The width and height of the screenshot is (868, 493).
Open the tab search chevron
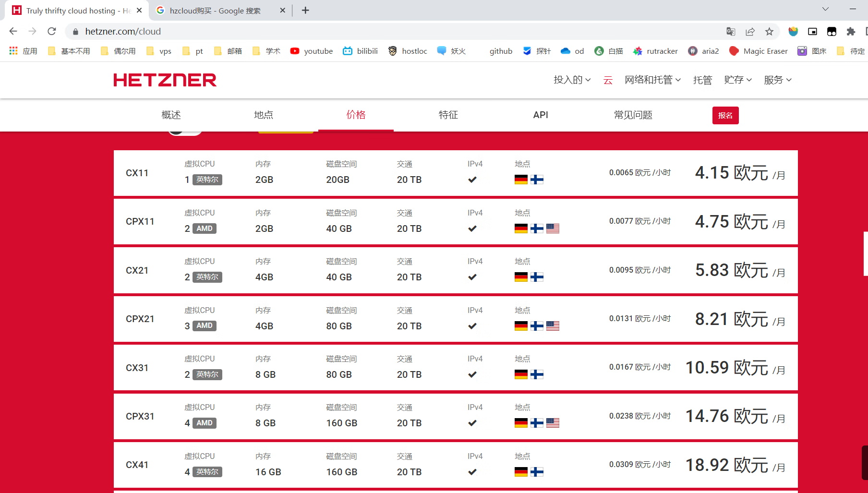825,9
